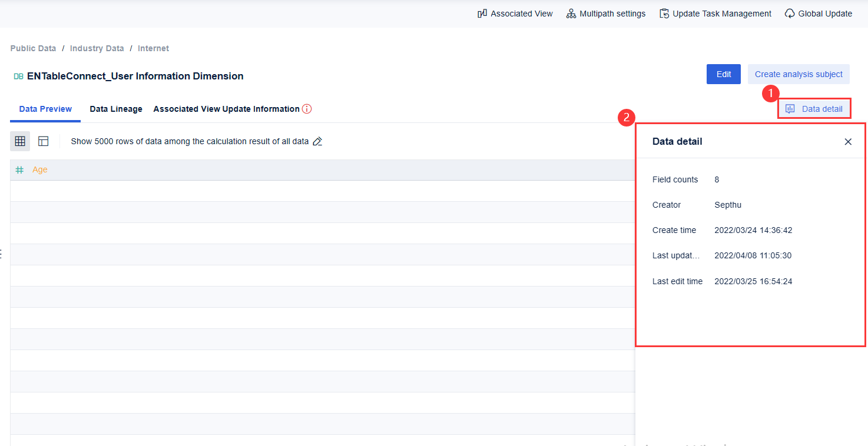Click the Last edit time label

tap(678, 281)
